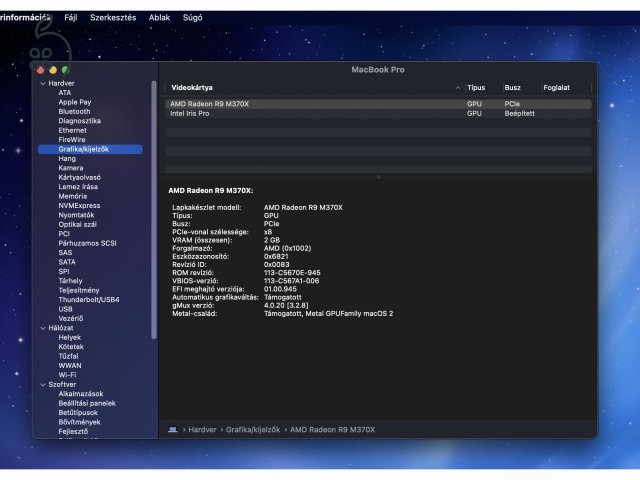Select Alkalmazások under Szoftver
Viewport: 640px width, 480px height.
[81, 394]
